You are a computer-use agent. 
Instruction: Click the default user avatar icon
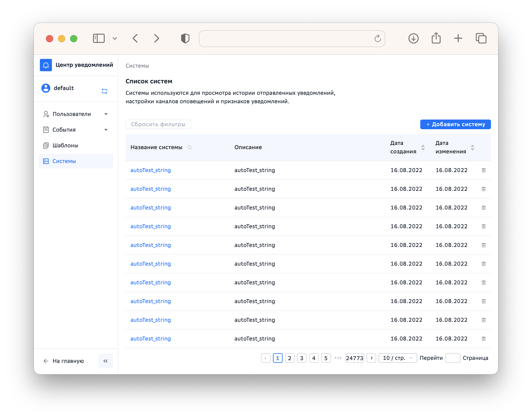(x=46, y=88)
